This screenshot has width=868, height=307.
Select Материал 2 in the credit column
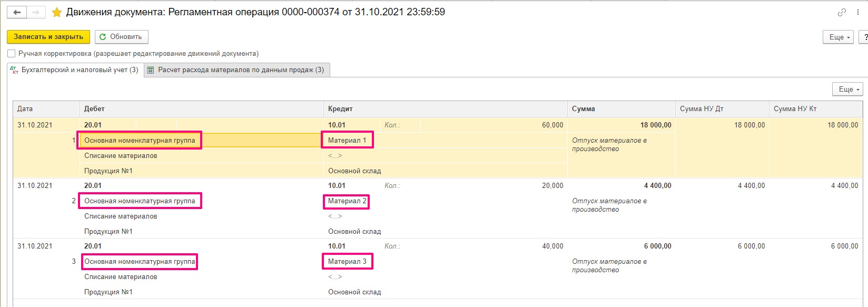[347, 201]
